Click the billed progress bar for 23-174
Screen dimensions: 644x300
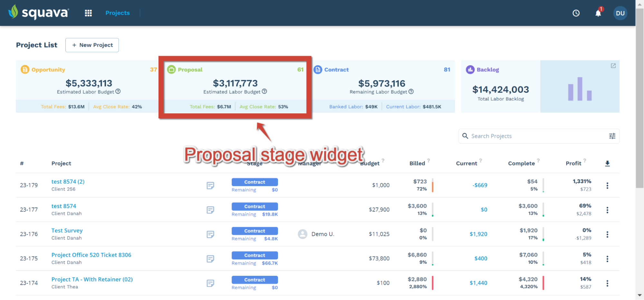pyautogui.click(x=433, y=283)
